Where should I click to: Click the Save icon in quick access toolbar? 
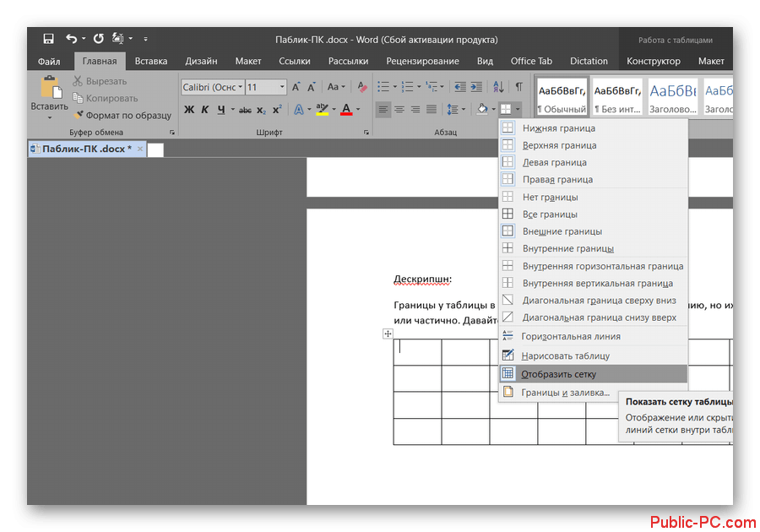(x=48, y=39)
